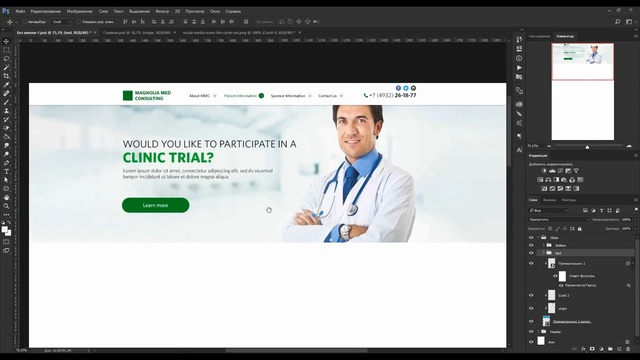The width and height of the screenshot is (640, 360).
Task: Click the Facebook icon in page header
Action: [398, 88]
